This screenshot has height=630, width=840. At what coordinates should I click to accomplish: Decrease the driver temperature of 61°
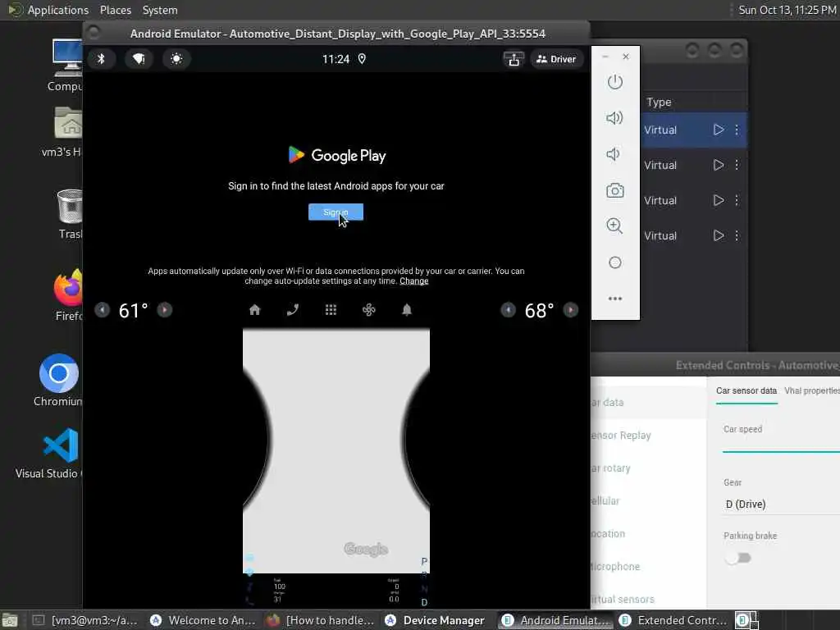tap(103, 309)
